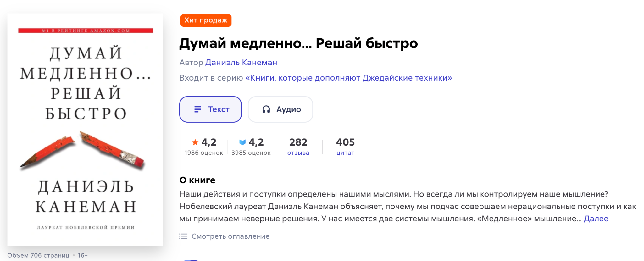Expand description with the Далее link
The width and height of the screenshot is (644, 261).
596,219
